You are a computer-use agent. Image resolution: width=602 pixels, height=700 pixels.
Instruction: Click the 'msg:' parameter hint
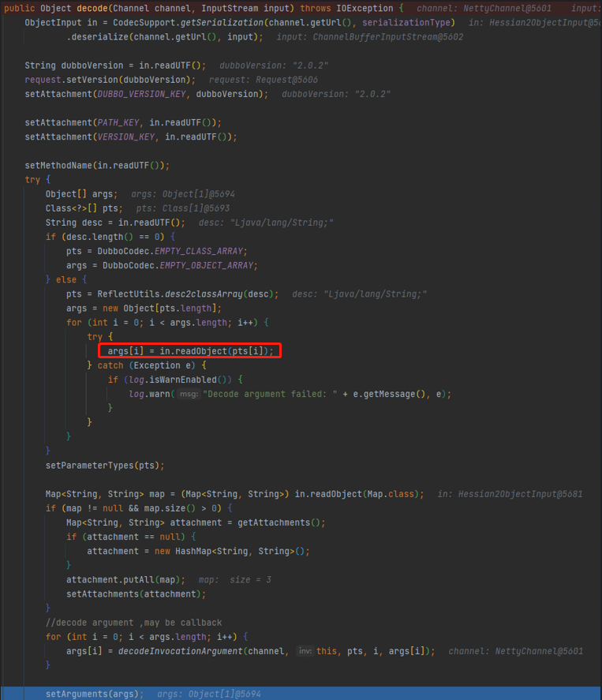click(x=189, y=394)
